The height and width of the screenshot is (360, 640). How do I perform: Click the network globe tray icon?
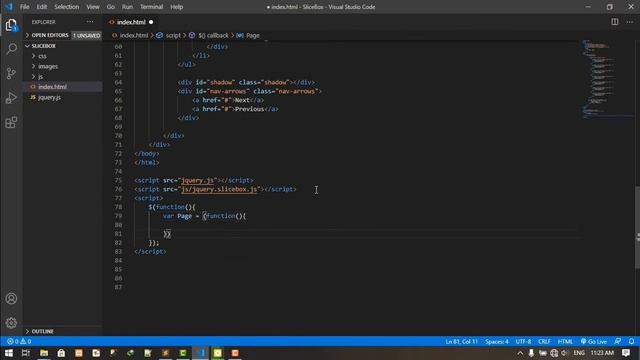point(553,353)
